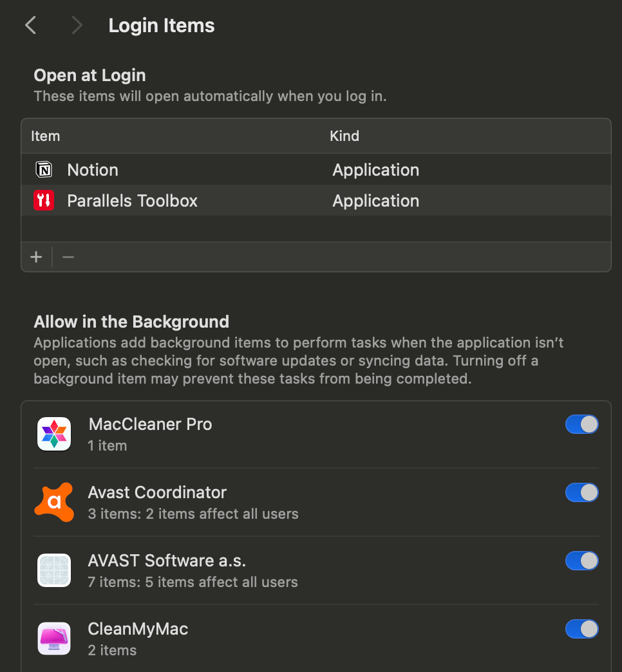Select the Parallels Toolbox row
This screenshot has height=672, width=622.
tap(193, 201)
